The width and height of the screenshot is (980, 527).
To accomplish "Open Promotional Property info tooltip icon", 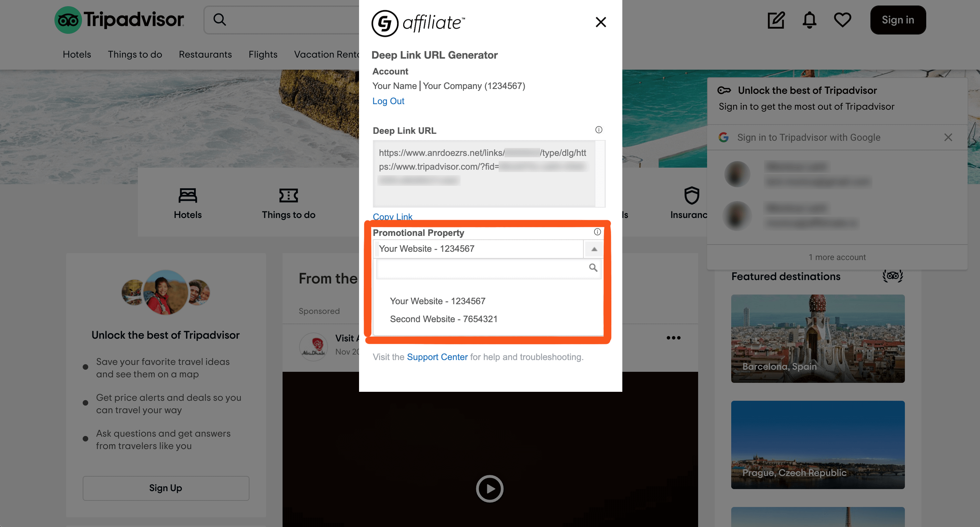I will click(597, 232).
